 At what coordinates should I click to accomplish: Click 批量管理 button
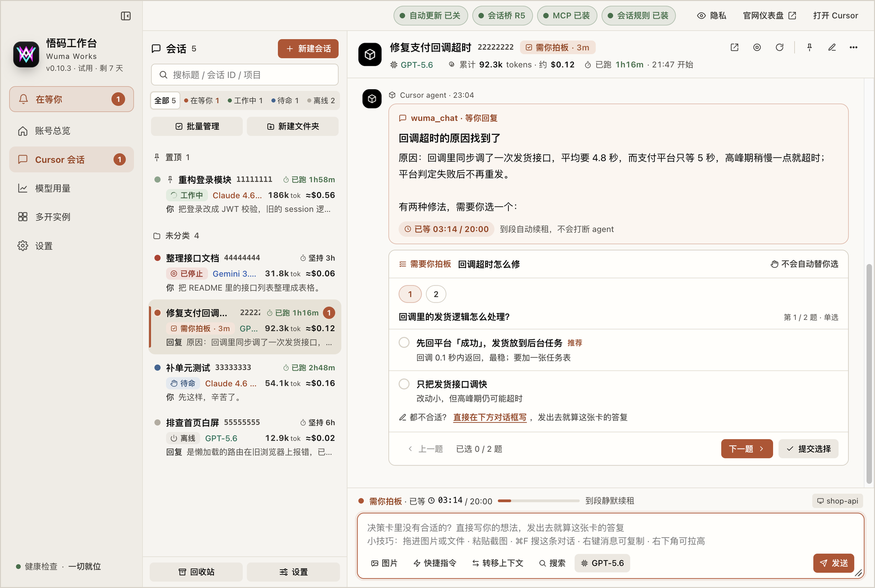click(197, 126)
